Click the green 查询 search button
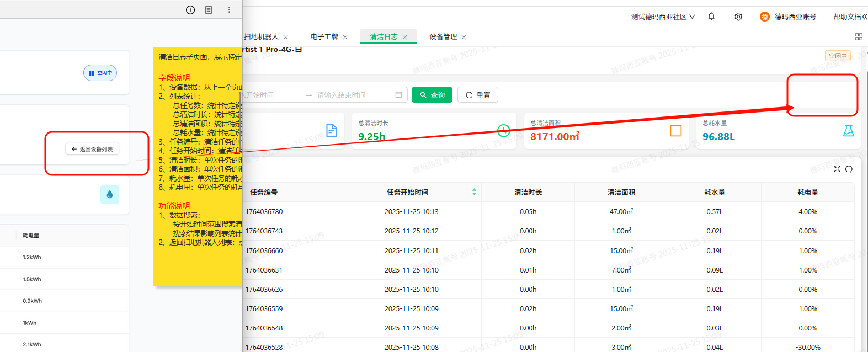This screenshot has width=868, height=352. [432, 95]
